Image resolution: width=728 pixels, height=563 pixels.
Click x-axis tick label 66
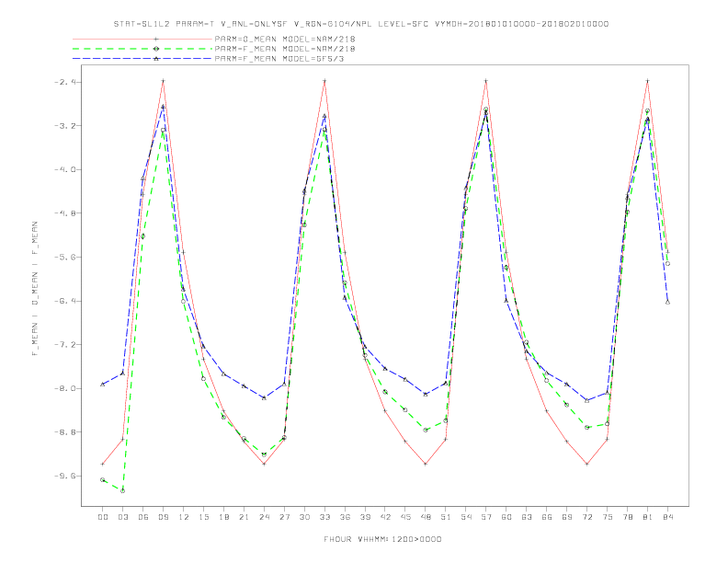547,517
